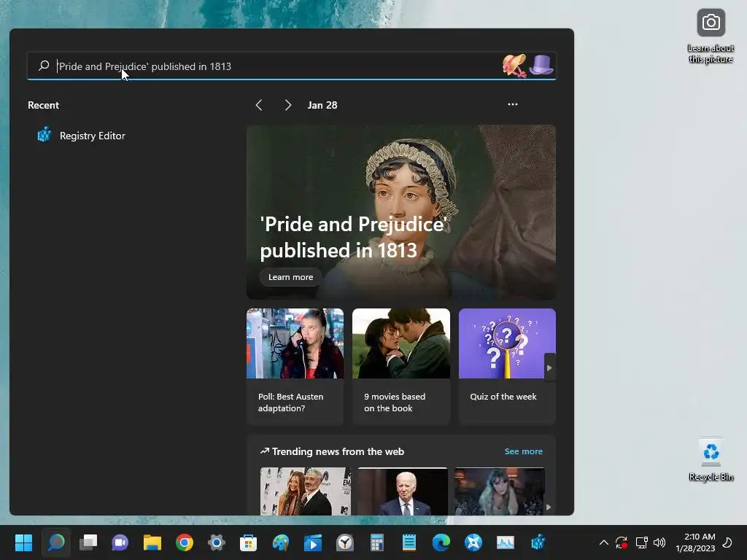Show more trending news with arrow
This screenshot has width=747, height=560.
[x=549, y=507]
